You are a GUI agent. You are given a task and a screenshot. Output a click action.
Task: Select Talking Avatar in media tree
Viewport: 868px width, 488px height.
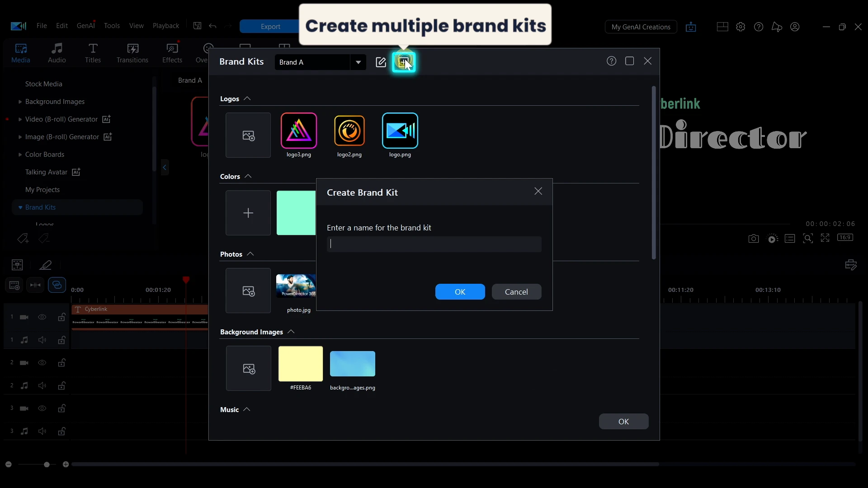coord(46,172)
